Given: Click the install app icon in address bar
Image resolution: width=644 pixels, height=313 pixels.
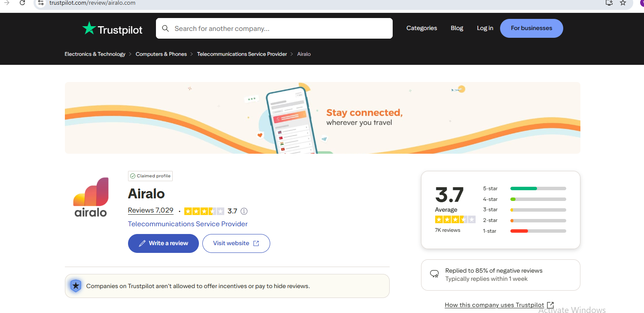Looking at the screenshot, I should tap(609, 3).
